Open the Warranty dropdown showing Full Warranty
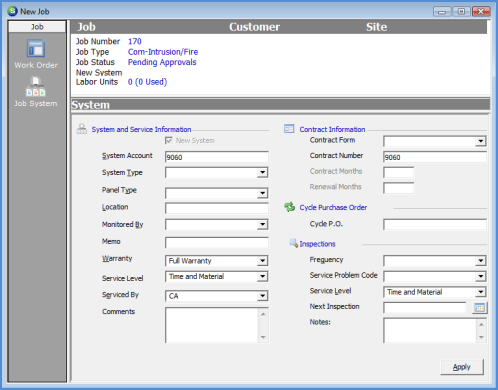The width and height of the screenshot is (498, 390). point(263,261)
